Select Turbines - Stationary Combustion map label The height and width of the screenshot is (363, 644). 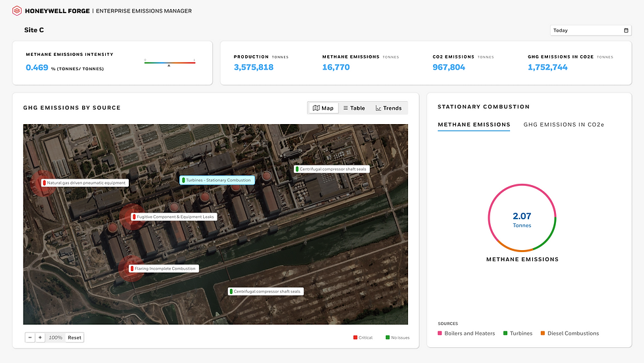218,180
